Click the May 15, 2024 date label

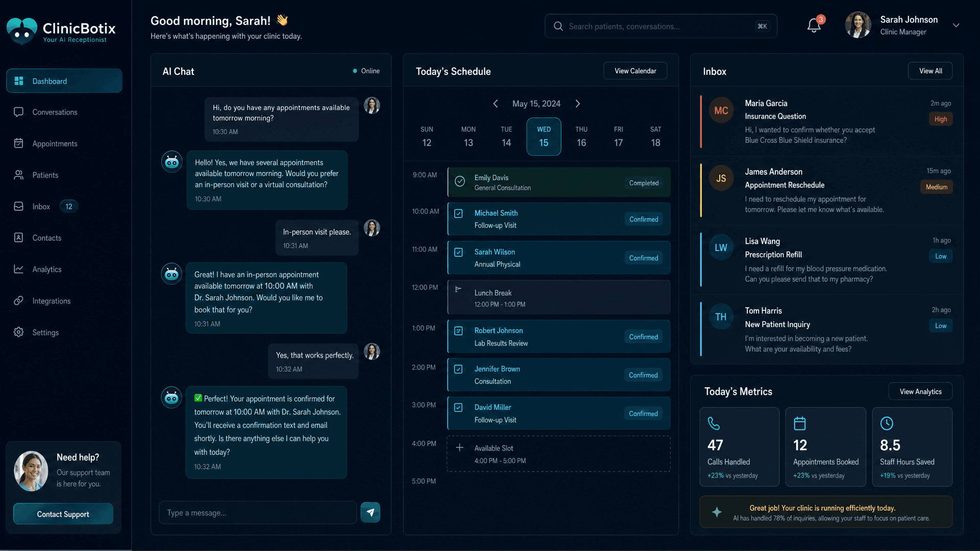pyautogui.click(x=536, y=104)
